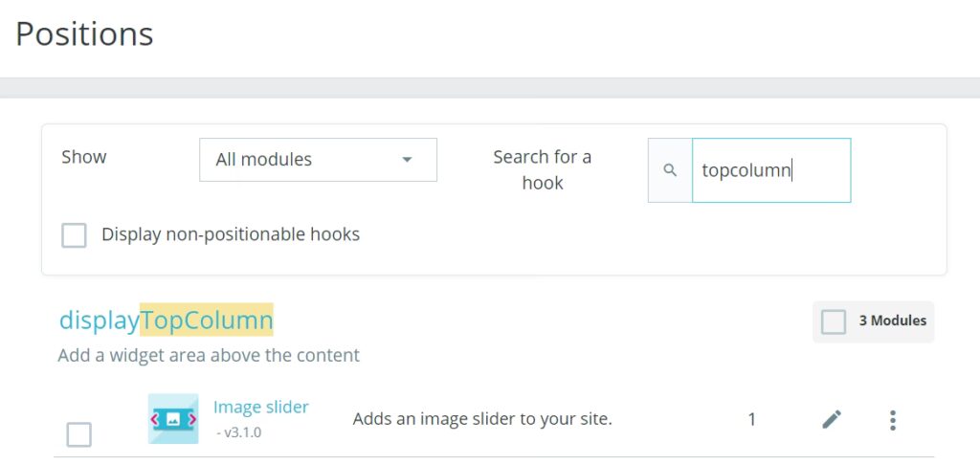The height and width of the screenshot is (465, 980).
Task: Click position number 1 in the Image slider row
Action: [x=752, y=419]
